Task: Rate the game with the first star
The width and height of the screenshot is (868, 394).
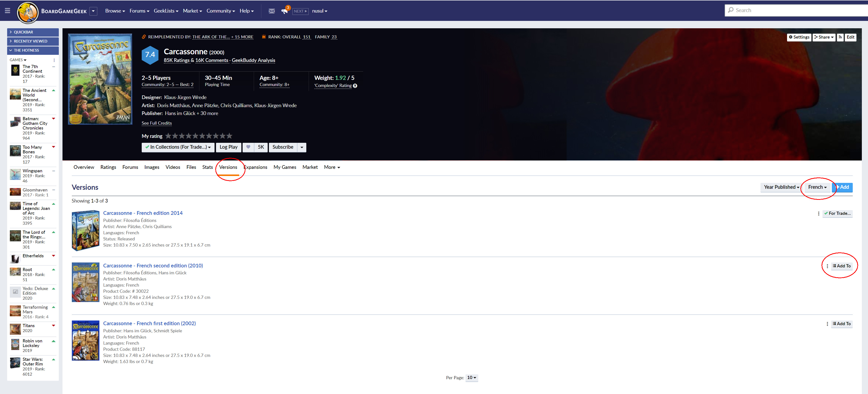Action: tap(168, 136)
